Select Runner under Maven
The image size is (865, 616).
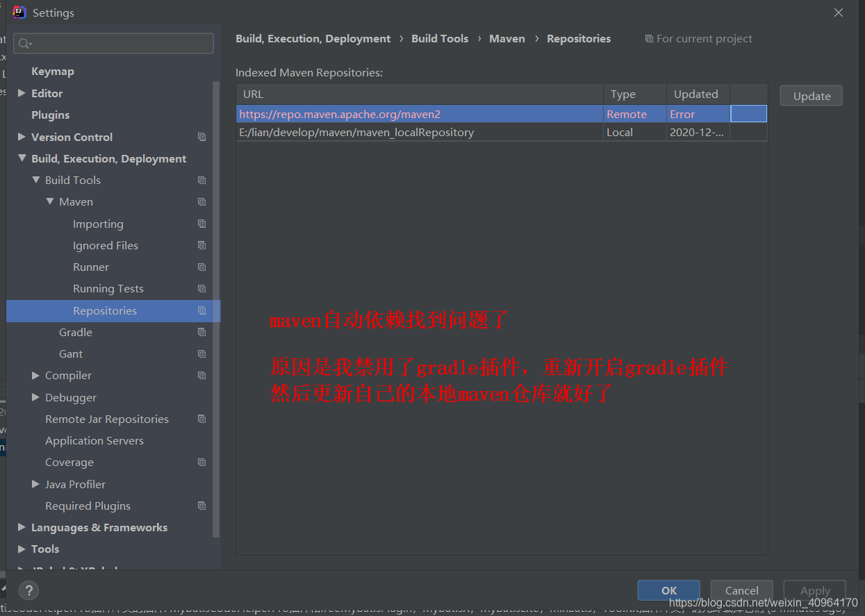coord(91,267)
